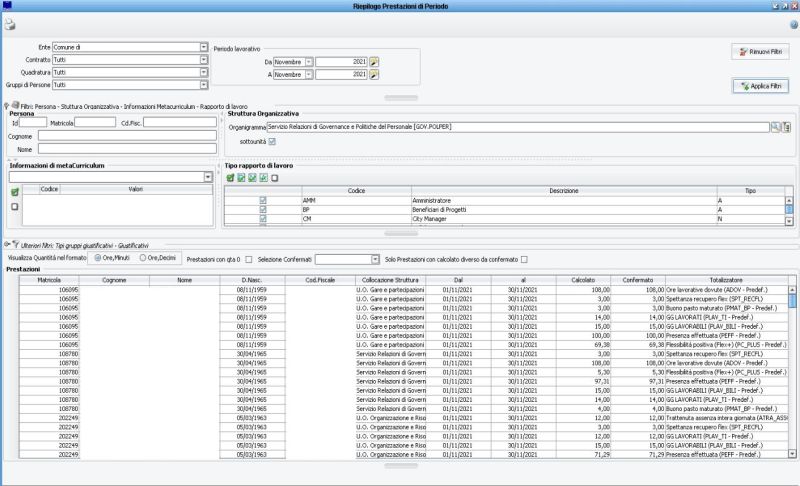Click the green add icon under Tipo rapporto di lavoro
The height and width of the screenshot is (486, 800).
[230, 178]
